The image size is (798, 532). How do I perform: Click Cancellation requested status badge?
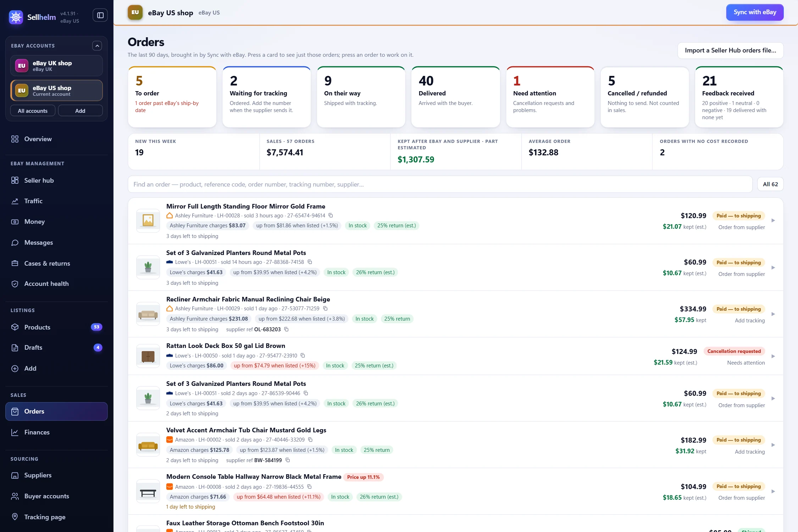click(734, 351)
